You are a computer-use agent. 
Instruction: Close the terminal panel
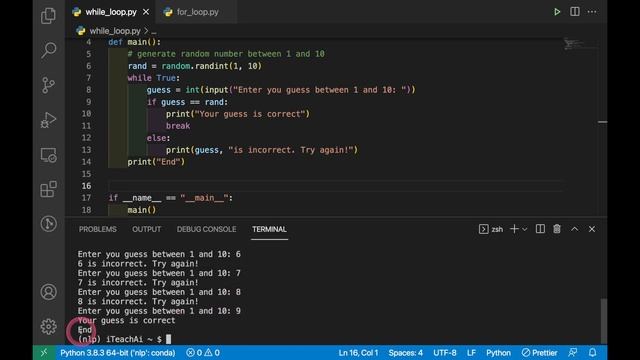point(592,229)
